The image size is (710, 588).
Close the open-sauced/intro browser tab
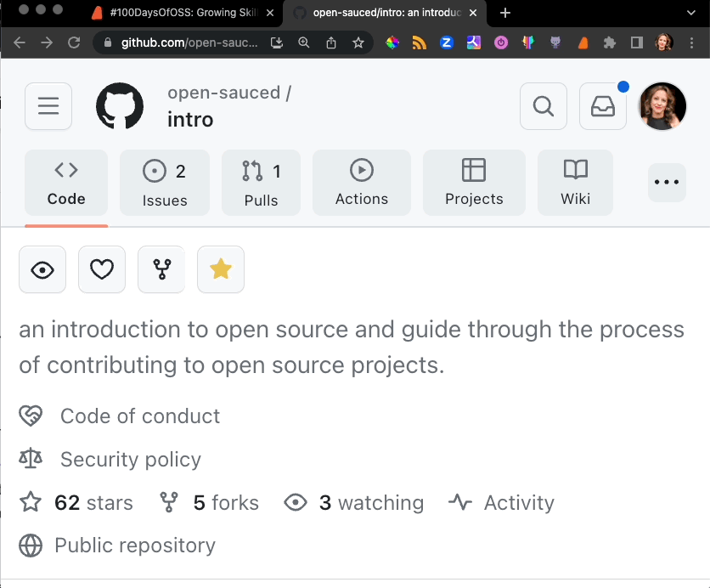pos(473,13)
